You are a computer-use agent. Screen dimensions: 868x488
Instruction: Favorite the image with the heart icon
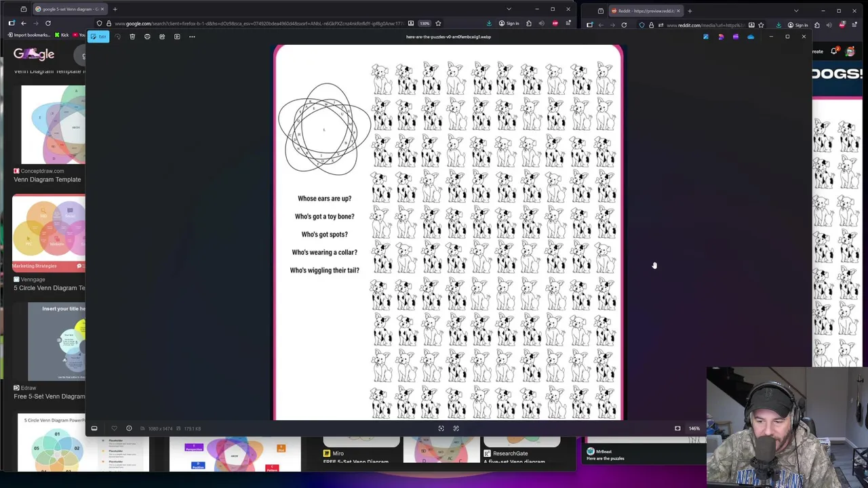pos(114,428)
